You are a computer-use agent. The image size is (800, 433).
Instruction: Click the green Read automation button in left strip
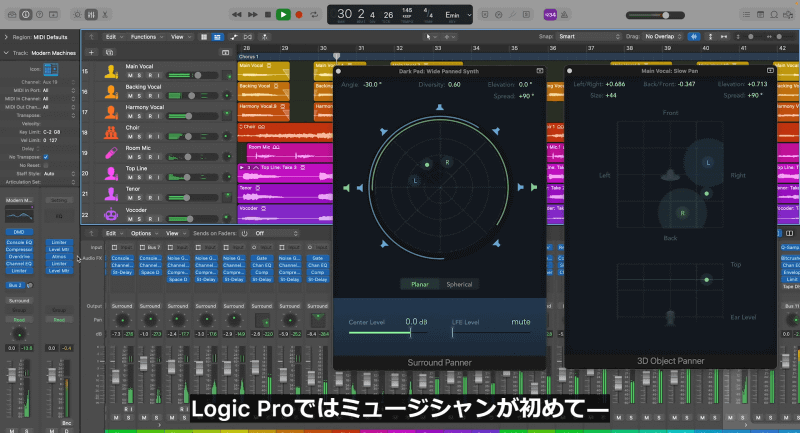pyautogui.click(x=19, y=320)
